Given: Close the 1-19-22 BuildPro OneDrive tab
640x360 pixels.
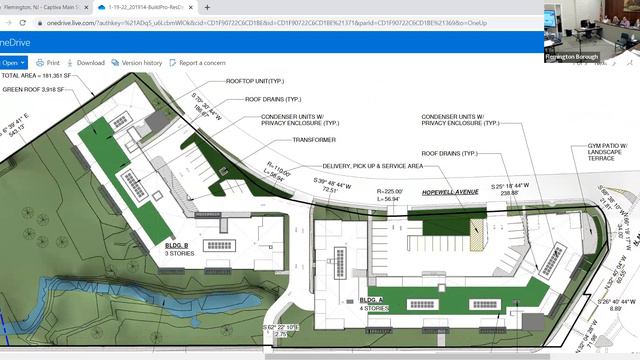Looking at the screenshot, I should tap(191, 7).
